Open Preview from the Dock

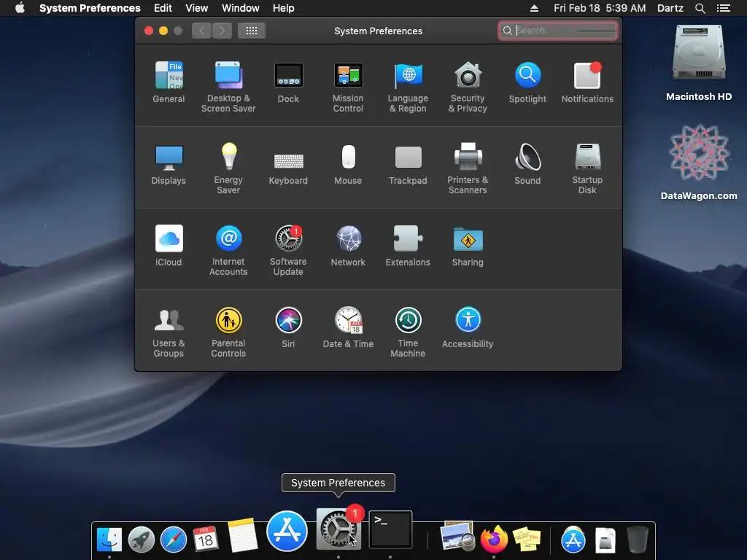(x=457, y=537)
